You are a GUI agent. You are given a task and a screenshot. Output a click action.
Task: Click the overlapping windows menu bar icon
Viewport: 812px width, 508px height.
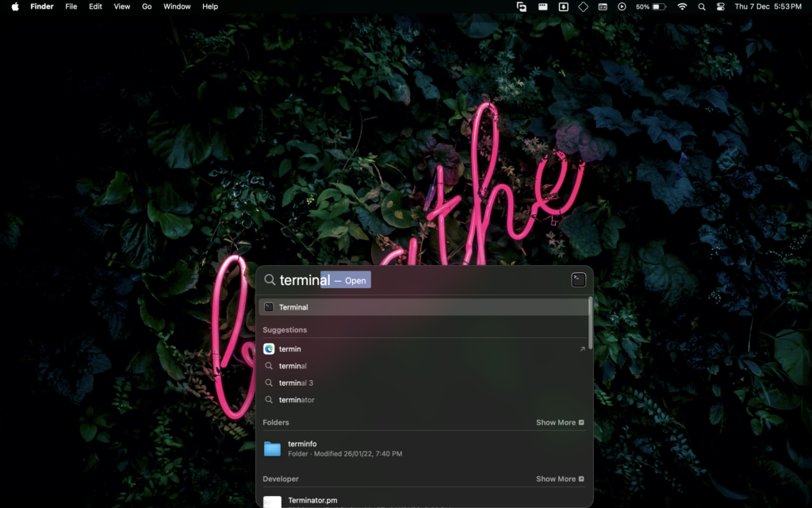point(522,6)
